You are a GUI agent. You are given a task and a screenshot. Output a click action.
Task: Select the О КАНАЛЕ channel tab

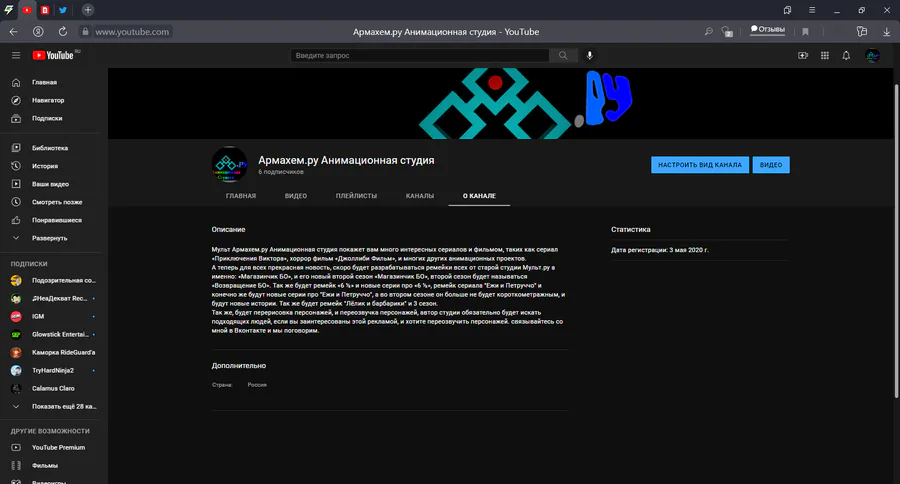479,196
